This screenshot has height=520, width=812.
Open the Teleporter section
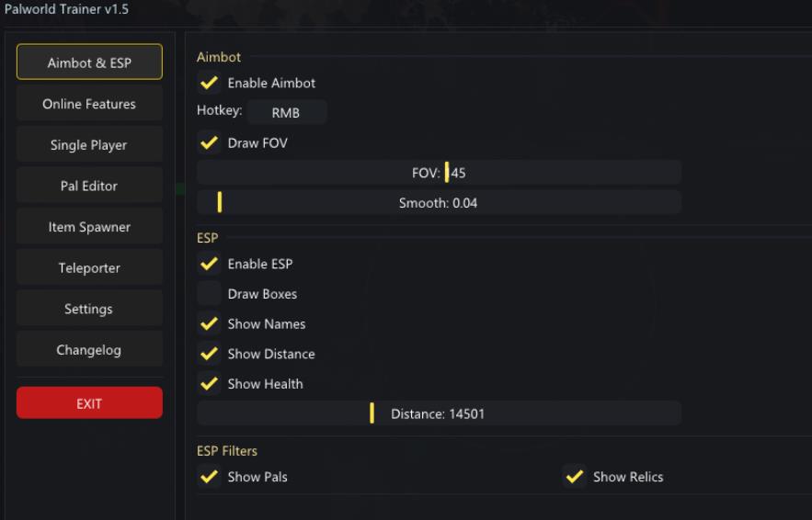coord(89,268)
